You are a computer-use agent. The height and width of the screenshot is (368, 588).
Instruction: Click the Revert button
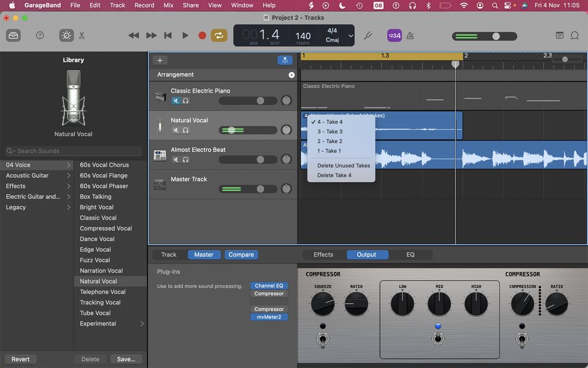coord(20,359)
